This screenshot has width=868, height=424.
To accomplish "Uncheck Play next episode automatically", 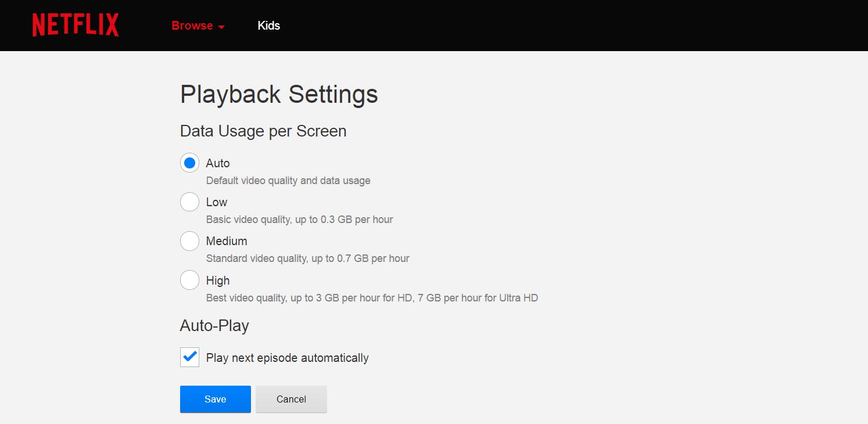I will (x=189, y=358).
